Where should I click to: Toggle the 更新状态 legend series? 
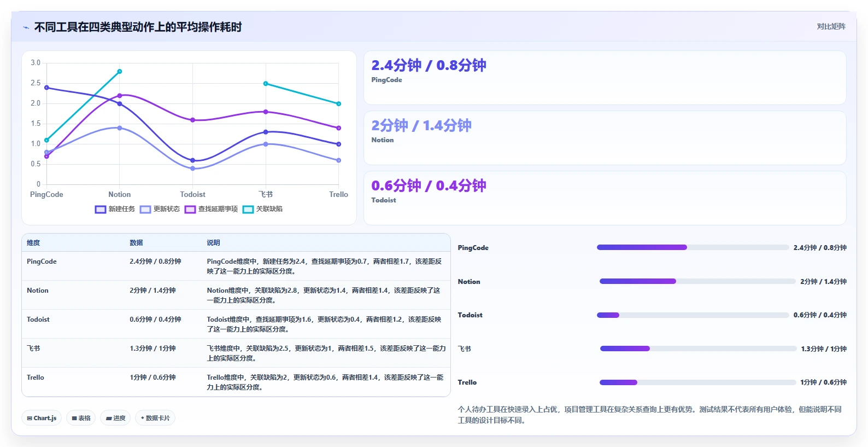click(160, 209)
